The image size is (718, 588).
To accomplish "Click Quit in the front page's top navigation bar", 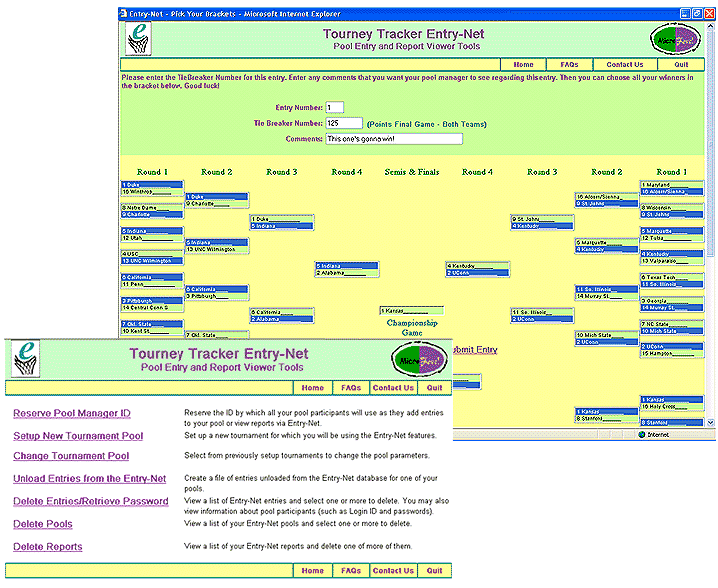I will click(x=434, y=388).
